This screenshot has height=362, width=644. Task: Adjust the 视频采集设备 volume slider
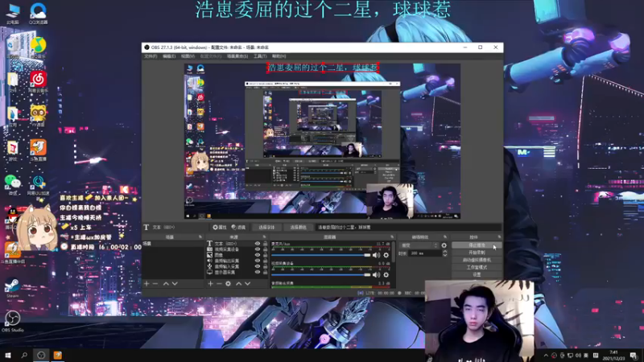(320, 274)
